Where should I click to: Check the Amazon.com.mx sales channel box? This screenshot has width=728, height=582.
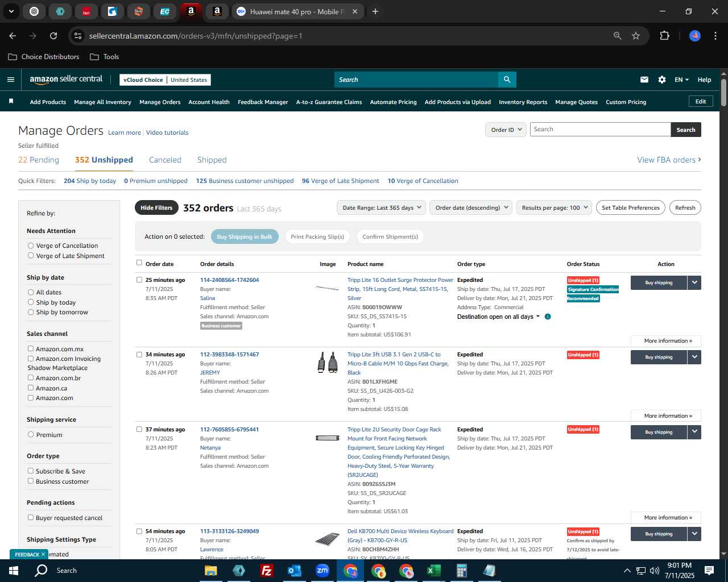(31, 348)
